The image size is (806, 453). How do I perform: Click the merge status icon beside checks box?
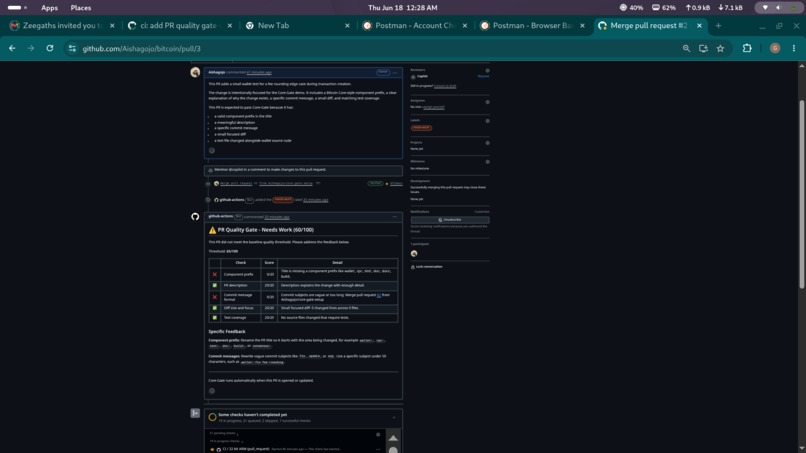(x=195, y=413)
